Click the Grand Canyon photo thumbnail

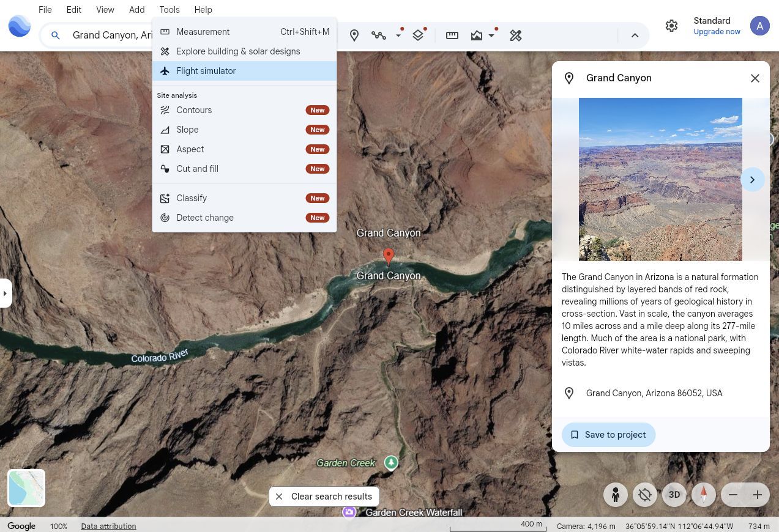(x=660, y=180)
